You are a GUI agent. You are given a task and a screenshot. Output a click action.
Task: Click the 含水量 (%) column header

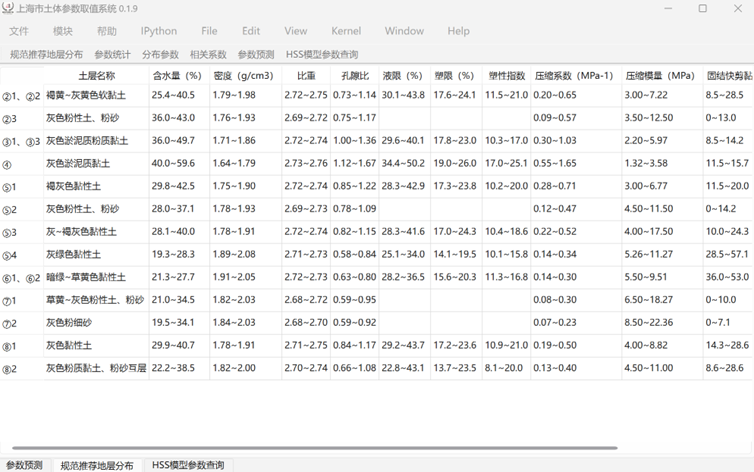coord(177,76)
